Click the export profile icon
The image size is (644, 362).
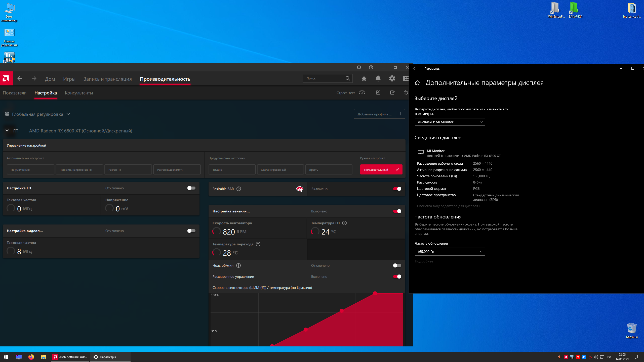pyautogui.click(x=392, y=93)
